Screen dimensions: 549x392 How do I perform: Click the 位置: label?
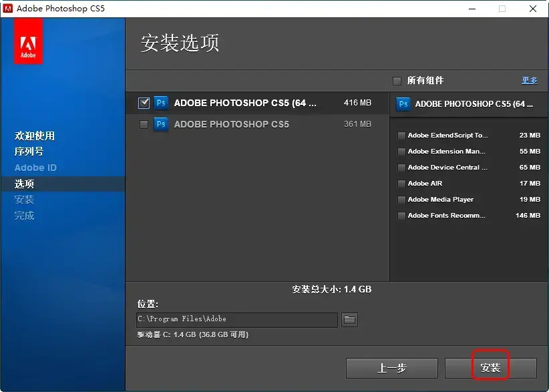tap(148, 304)
